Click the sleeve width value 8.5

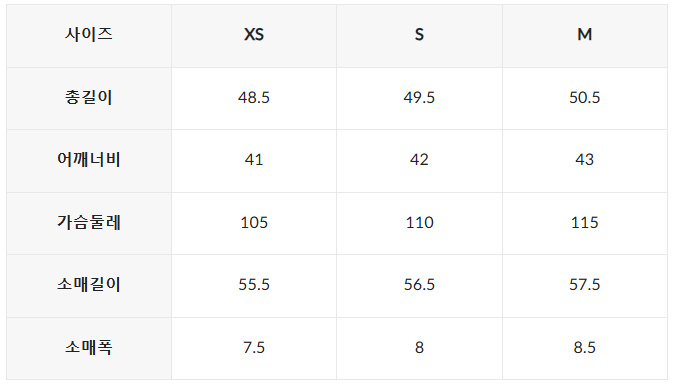585,347
